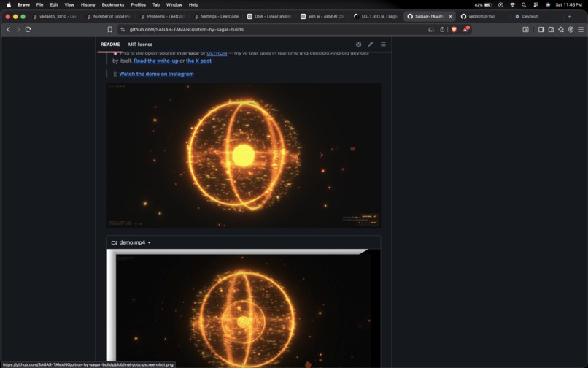Open the README outline list icon
This screenshot has width=588, height=368.
(x=383, y=45)
